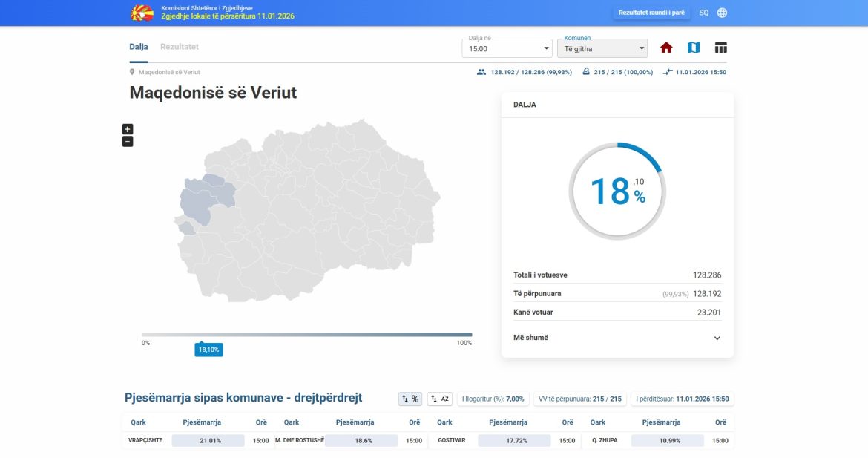
Task: Open the Dalja në time dropdown
Action: pyautogui.click(x=507, y=48)
